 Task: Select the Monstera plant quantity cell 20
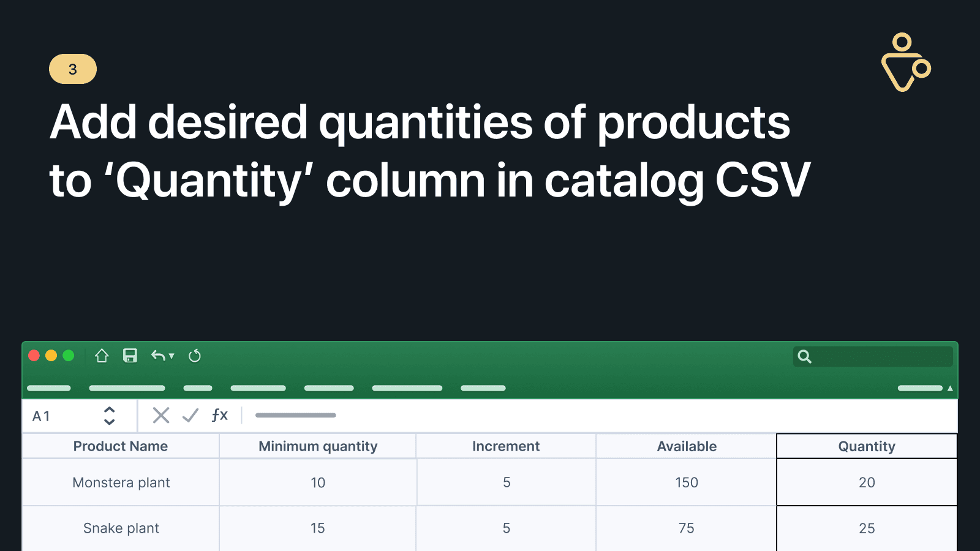867,482
